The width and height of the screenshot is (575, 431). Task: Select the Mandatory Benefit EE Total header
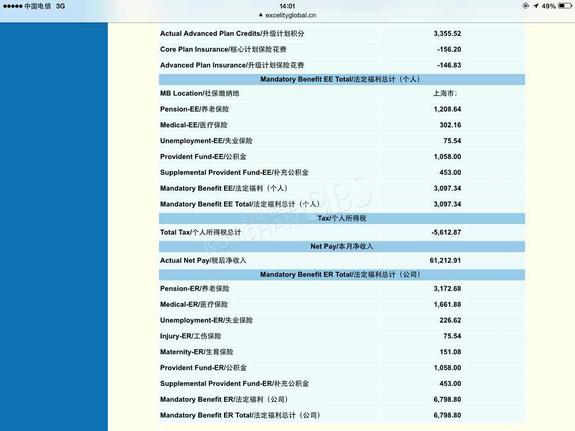[x=342, y=79]
